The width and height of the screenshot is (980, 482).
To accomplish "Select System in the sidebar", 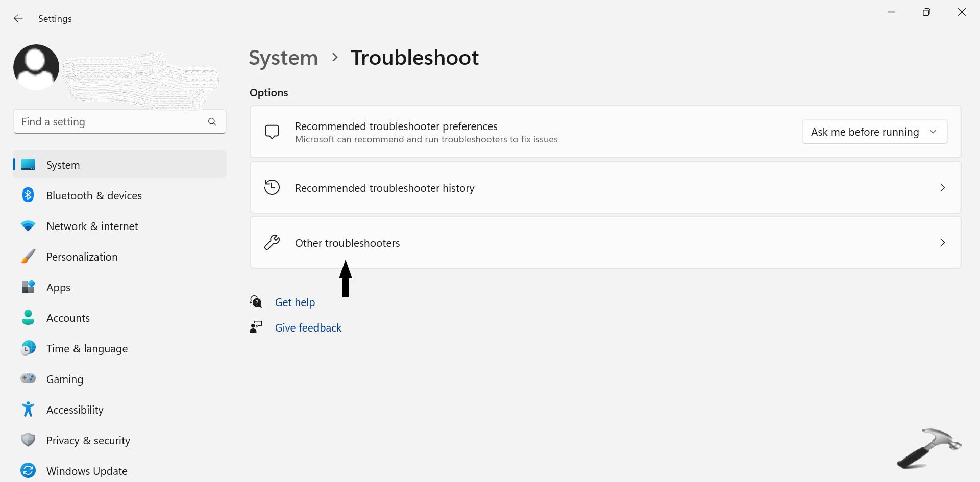I will coord(63,165).
